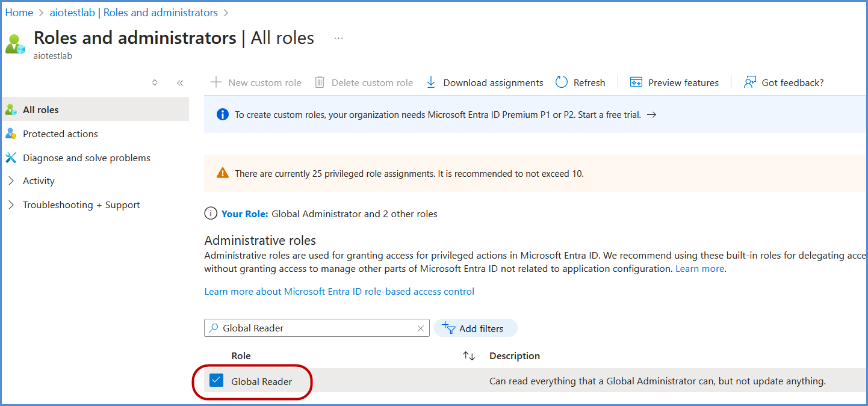
Task: Open Protected actions in the sidebar
Action: tap(60, 134)
